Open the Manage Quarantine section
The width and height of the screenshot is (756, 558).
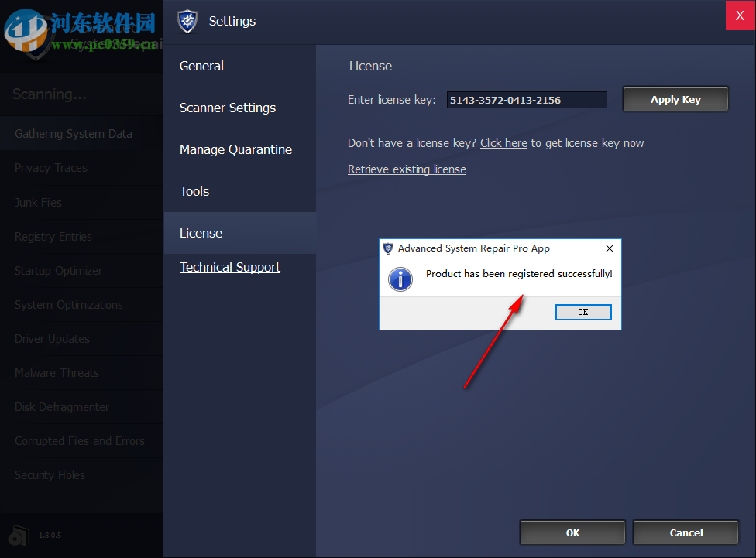(235, 149)
